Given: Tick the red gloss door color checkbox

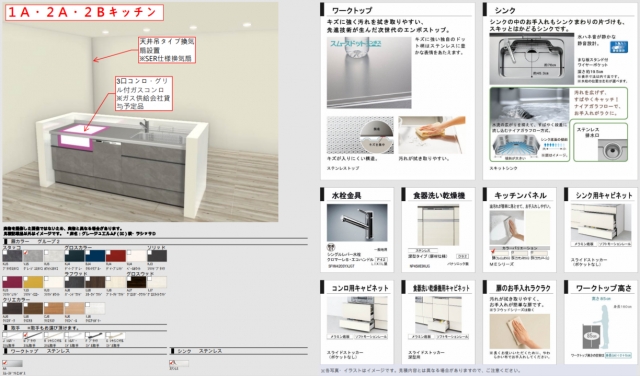Looking at the screenshot, I should click(x=109, y=253).
